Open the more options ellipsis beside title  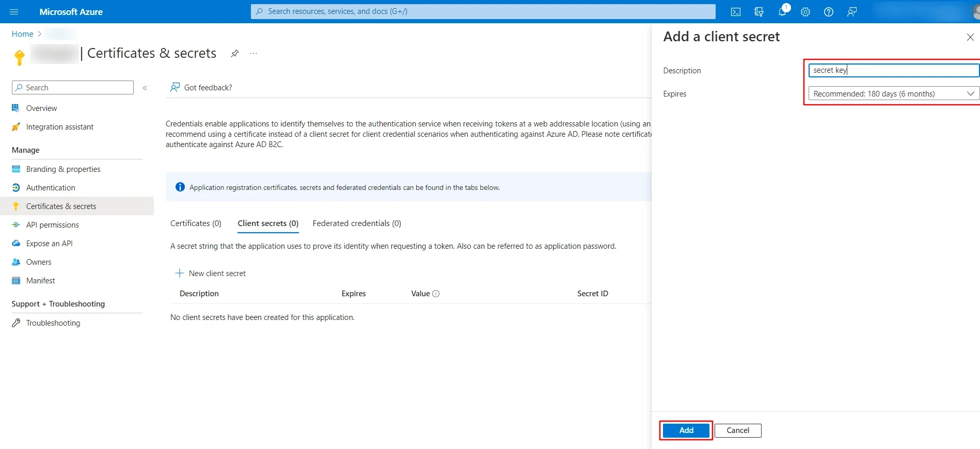(254, 53)
